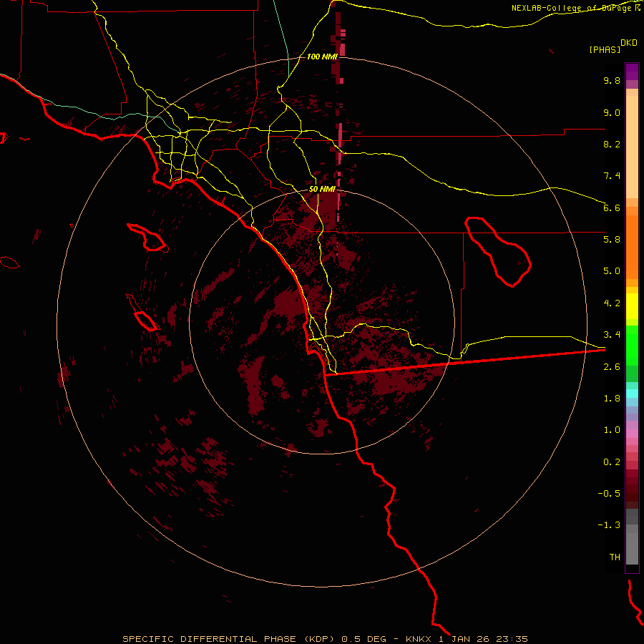Click the -0.5 scale value
This screenshot has height=644, width=644.
(609, 494)
